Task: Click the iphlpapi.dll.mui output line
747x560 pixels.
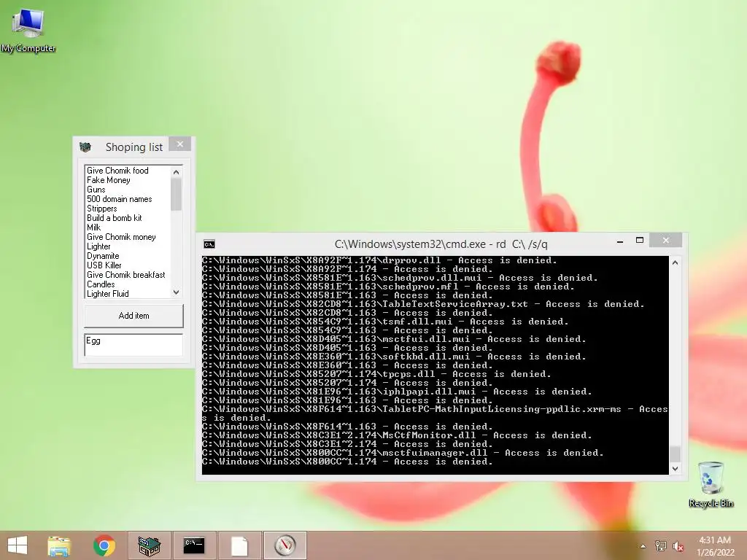Action: 398,392
